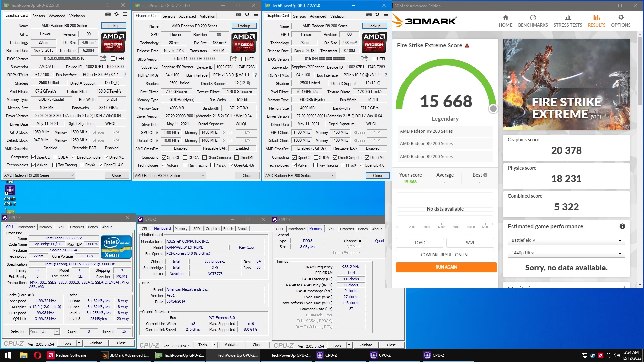
Task: Open the Graphics tab in the Memory CPU-Z window
Action: point(347,229)
